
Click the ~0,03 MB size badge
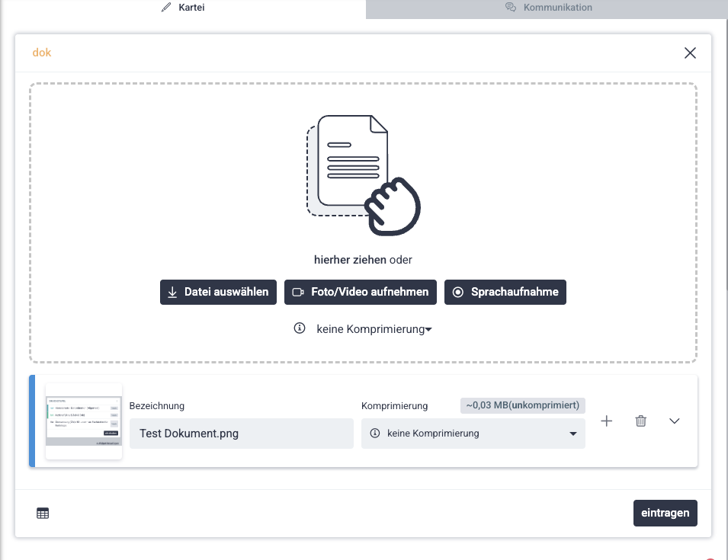tap(522, 405)
